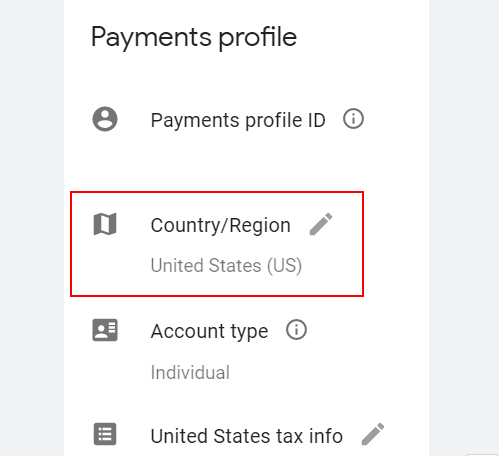Click the Account type label
The height and width of the screenshot is (456, 499).
pyautogui.click(x=209, y=332)
